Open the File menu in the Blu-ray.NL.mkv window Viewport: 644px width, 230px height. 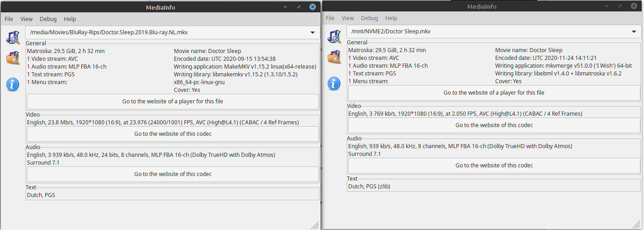click(x=9, y=19)
